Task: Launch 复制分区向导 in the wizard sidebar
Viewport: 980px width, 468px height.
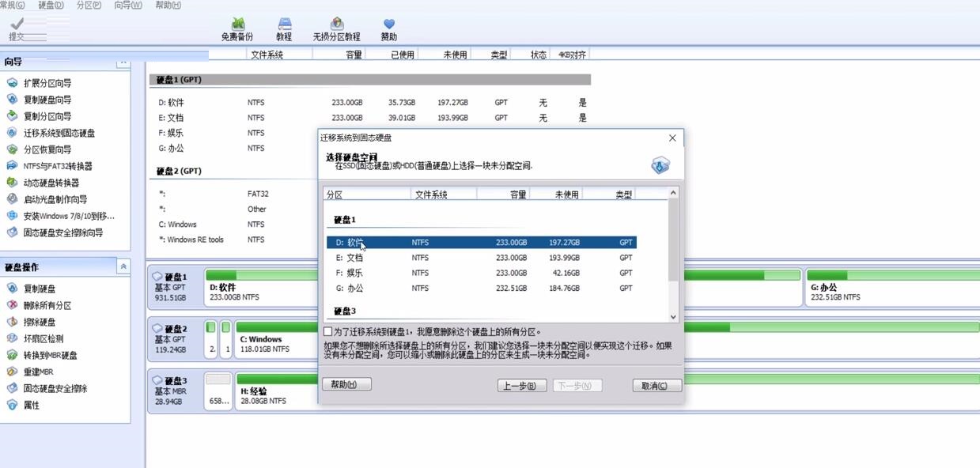Action: (47, 116)
